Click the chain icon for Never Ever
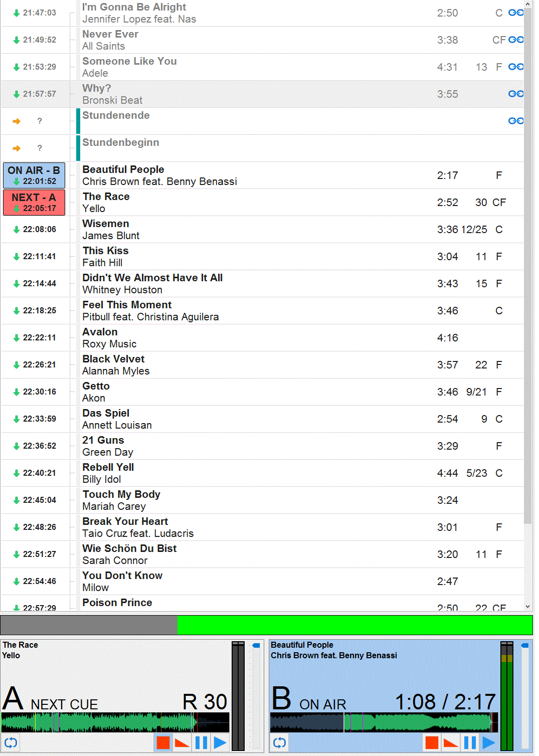 click(515, 40)
